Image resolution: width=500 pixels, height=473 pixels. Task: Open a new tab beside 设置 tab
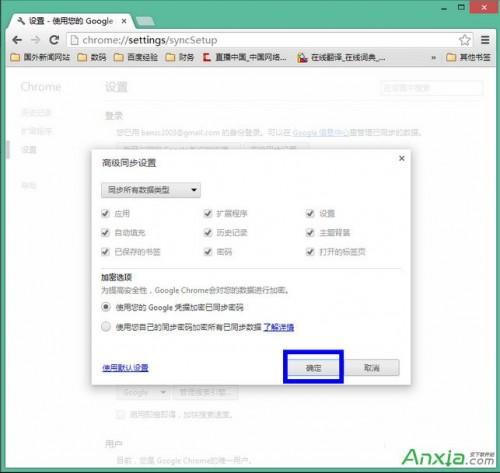click(x=145, y=21)
